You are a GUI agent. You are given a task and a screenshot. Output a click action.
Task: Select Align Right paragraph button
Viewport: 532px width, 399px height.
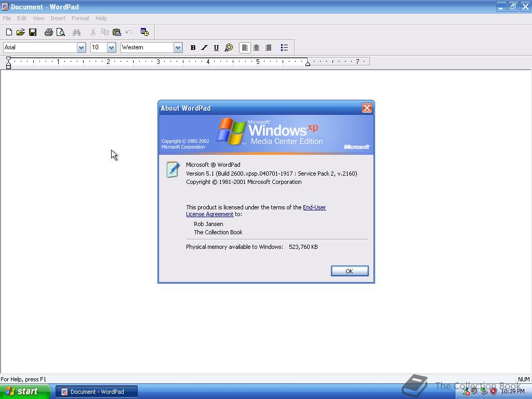269,47
